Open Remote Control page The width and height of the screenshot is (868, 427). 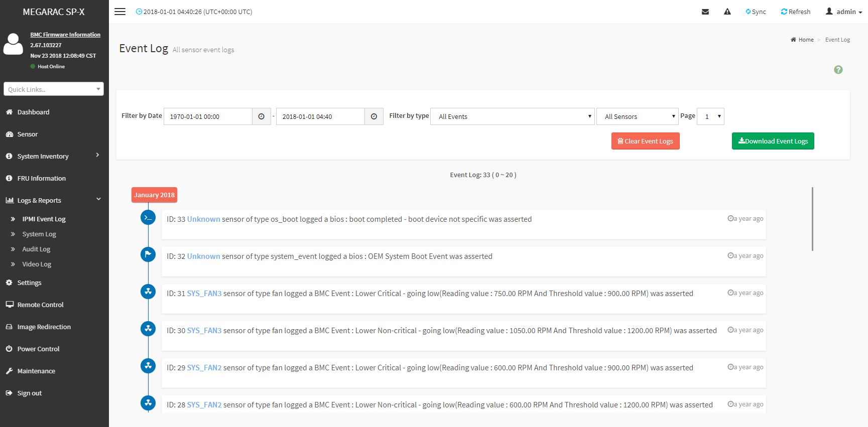click(x=41, y=305)
